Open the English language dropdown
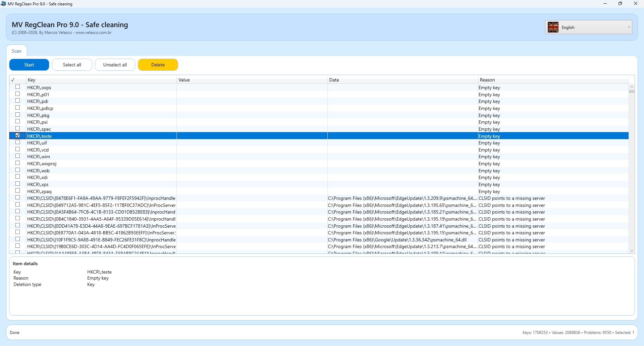644x346 pixels. 628,27
